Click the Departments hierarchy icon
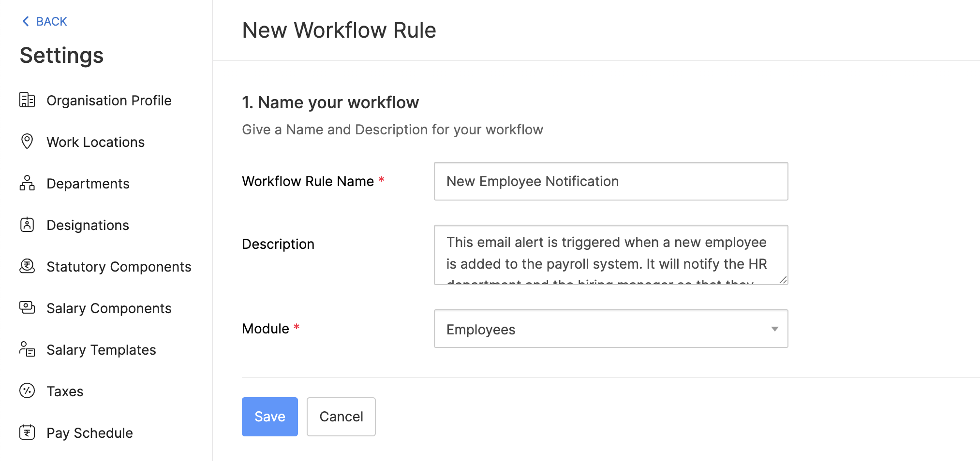This screenshot has height=461, width=980. point(27,183)
